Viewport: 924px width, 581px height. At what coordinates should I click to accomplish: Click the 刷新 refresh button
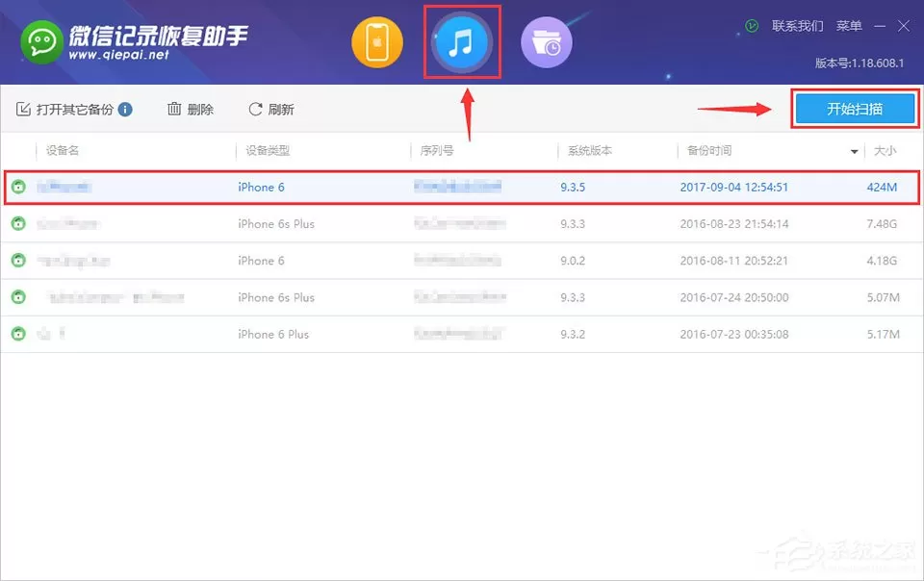(271, 110)
